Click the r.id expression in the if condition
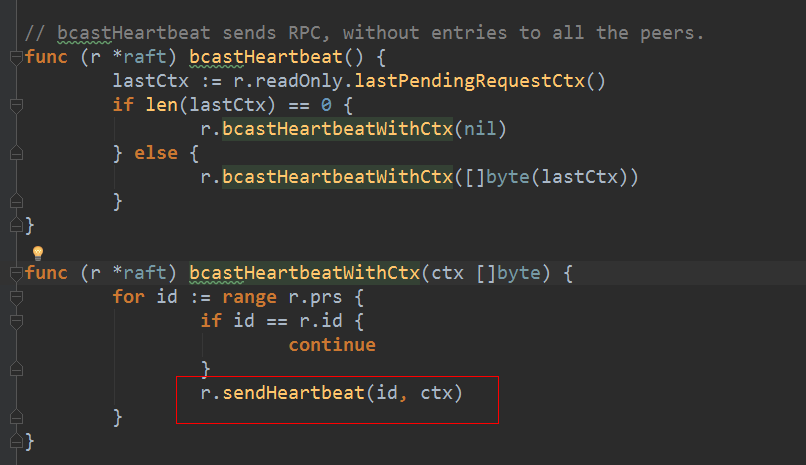This screenshot has height=465, width=806. coord(321,321)
